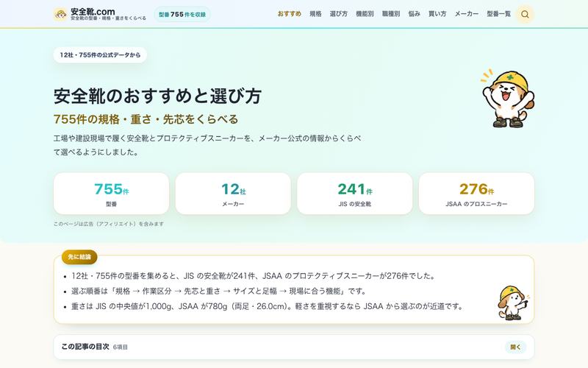
Task: Click the heading 安全靴のおすすめと選び方
Action: 157,96
